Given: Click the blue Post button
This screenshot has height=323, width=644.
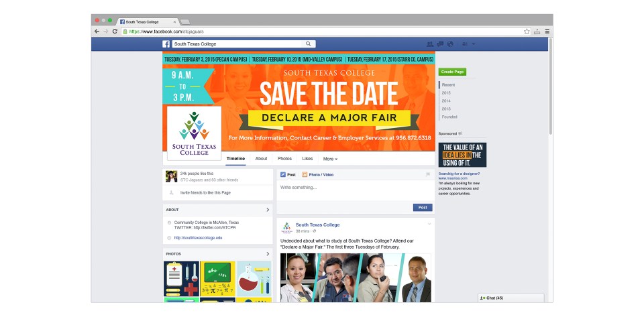Looking at the screenshot, I should 423,207.
